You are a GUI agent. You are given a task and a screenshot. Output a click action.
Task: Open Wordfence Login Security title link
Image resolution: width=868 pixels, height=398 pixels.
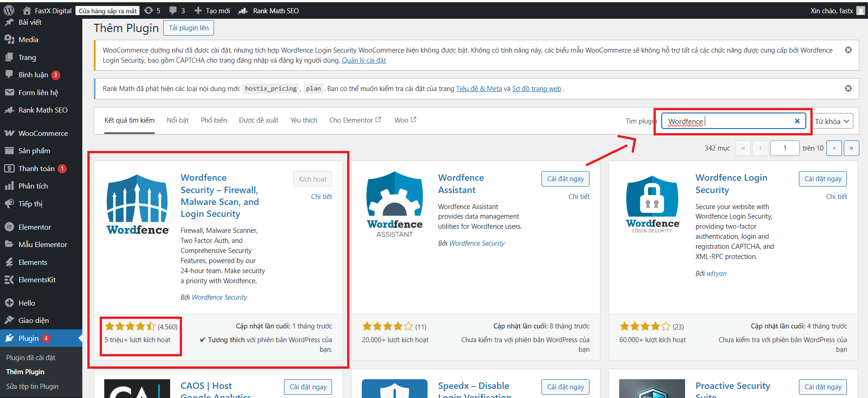[x=731, y=183]
